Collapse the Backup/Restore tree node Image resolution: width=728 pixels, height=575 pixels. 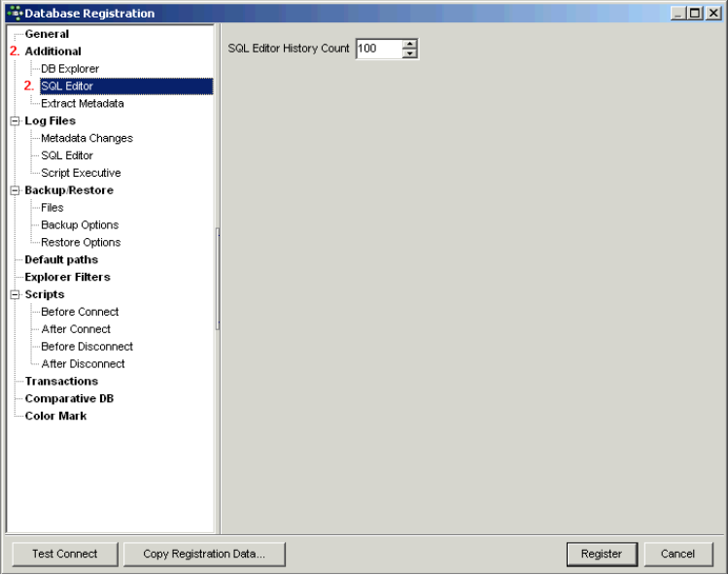[x=16, y=190]
